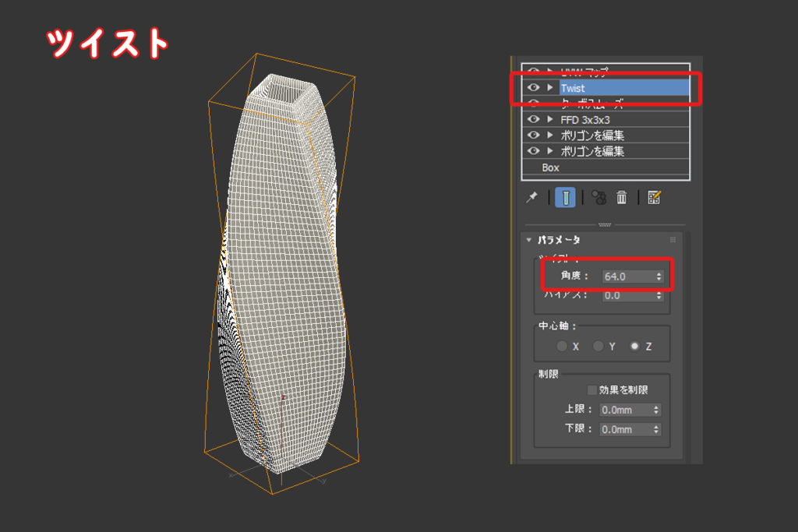Click the 上限 value input field

[x=625, y=410]
